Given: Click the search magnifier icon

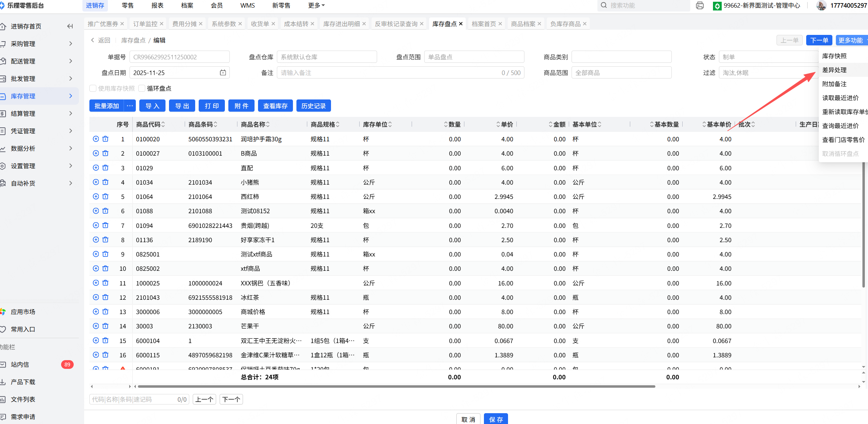Looking at the screenshot, I should 604,6.
